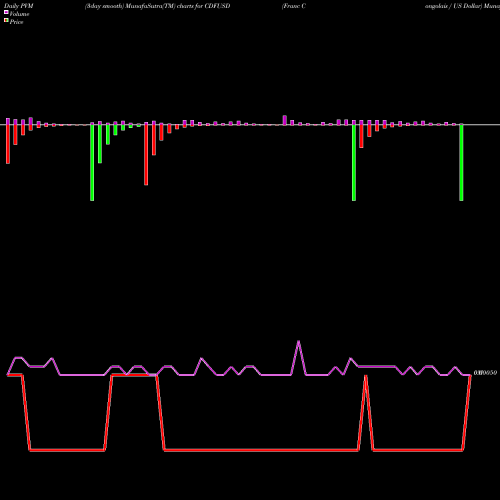Click the 'US Dollar' text at top right
Image resolution: width=500 pixels, height=500 pixels.
[467, 6]
